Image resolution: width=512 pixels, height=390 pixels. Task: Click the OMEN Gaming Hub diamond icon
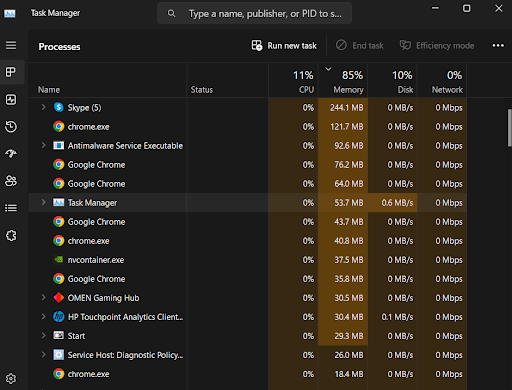(x=59, y=297)
